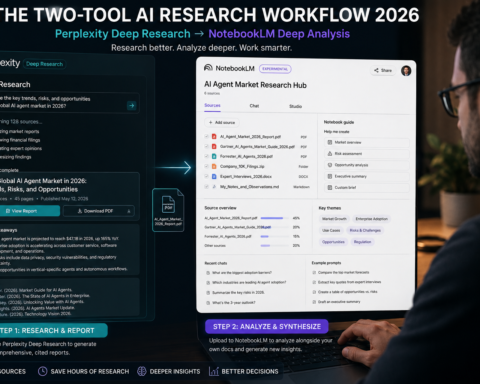Viewport: 480px width, 384px height.
Task: Click the prompt icon beside "Extract key quotes from expert interviews"
Action: coord(314,282)
